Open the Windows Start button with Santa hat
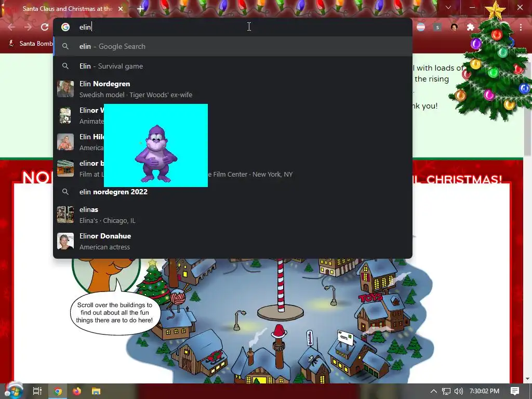Screen dimensions: 532x399 coord(13,391)
